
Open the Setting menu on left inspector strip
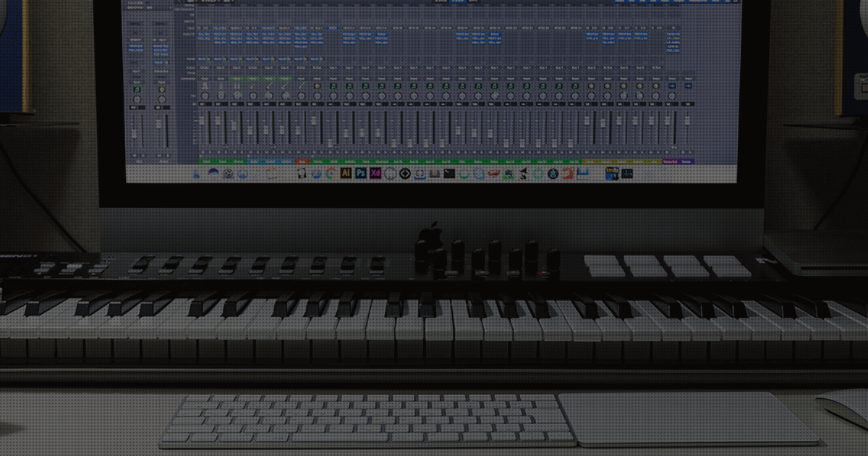point(136,22)
